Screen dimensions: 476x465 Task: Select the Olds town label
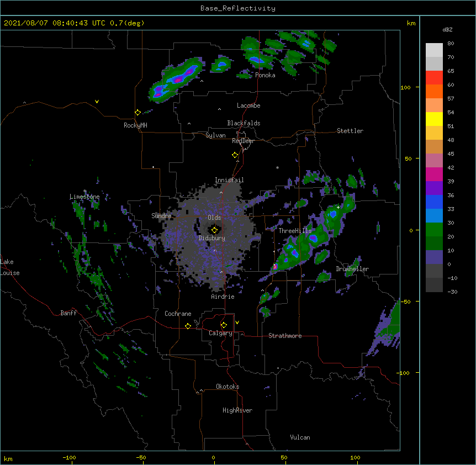coord(214,218)
